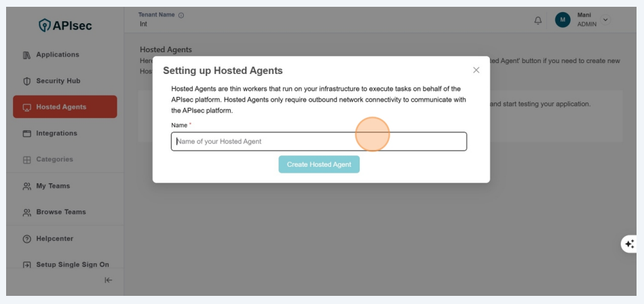Click the Hosted Agents monitor icon
644x304 pixels.
[x=27, y=107]
